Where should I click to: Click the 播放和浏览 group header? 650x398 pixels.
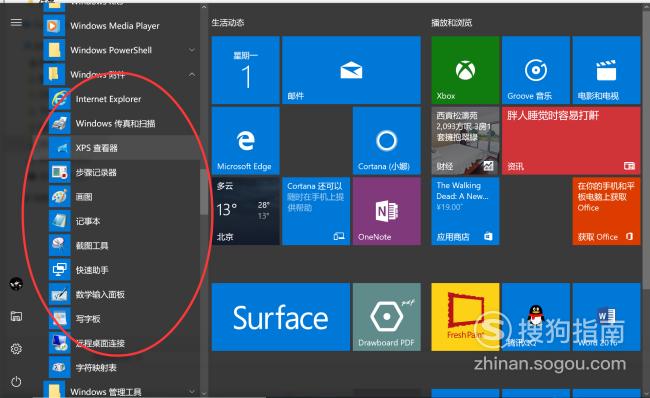click(x=451, y=22)
